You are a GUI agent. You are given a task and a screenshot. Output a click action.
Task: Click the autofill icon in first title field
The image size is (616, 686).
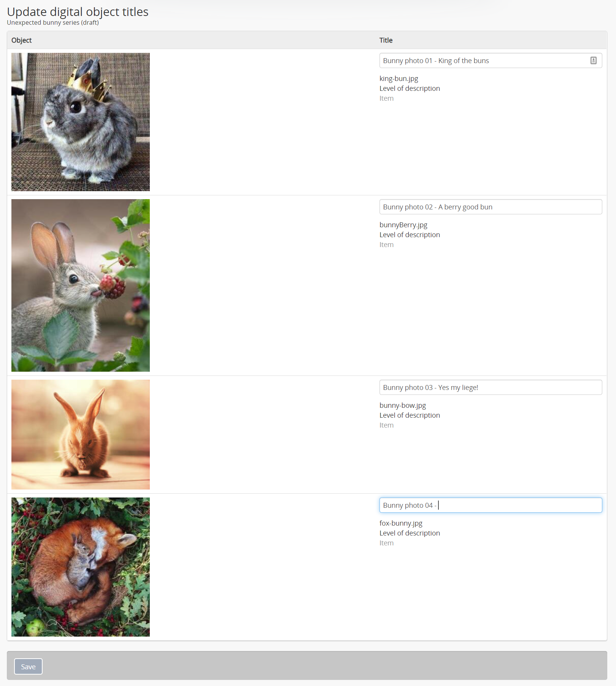click(593, 60)
